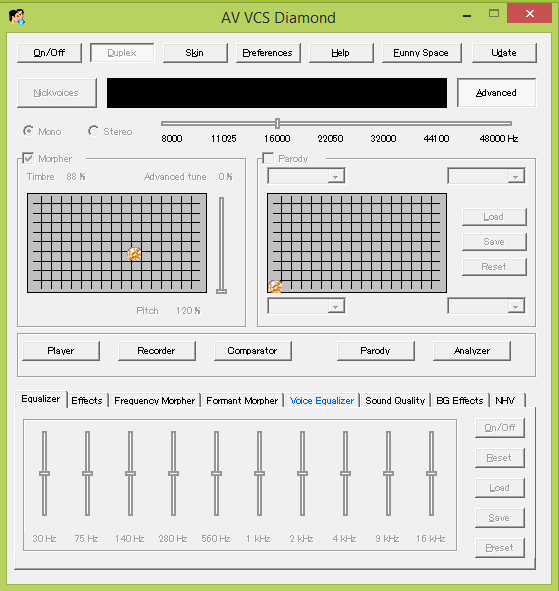Click the sample rate slider handle
Image resolution: width=559 pixels, height=591 pixels.
[x=277, y=123]
